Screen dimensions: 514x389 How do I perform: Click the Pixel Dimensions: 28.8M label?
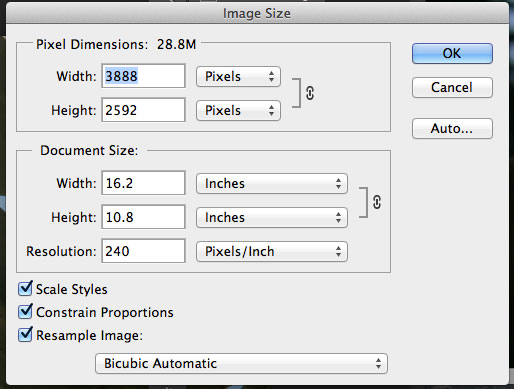[x=116, y=44]
